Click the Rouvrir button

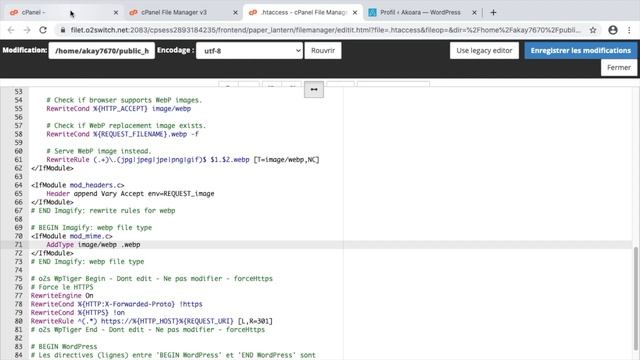[x=323, y=51]
